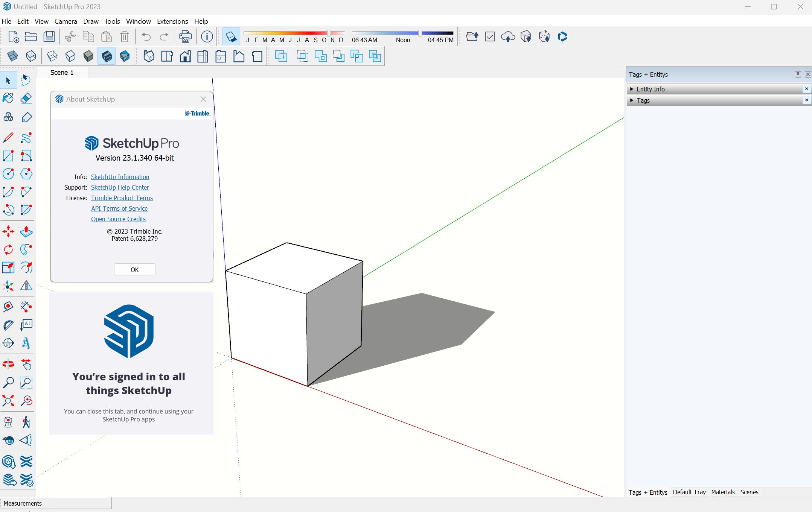Enable the X-Ray face style
812x512 pixels.
coord(12,56)
